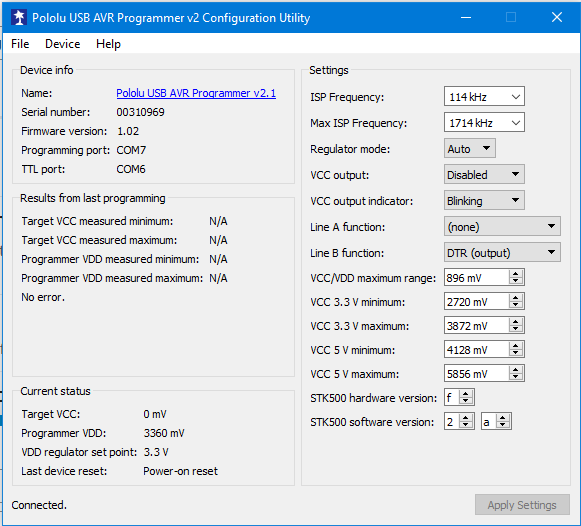Screen dimensions: 581x526
Task: Decrease VCC 5 V minimum spinner down arrow
Action: pyautogui.click(x=516, y=353)
